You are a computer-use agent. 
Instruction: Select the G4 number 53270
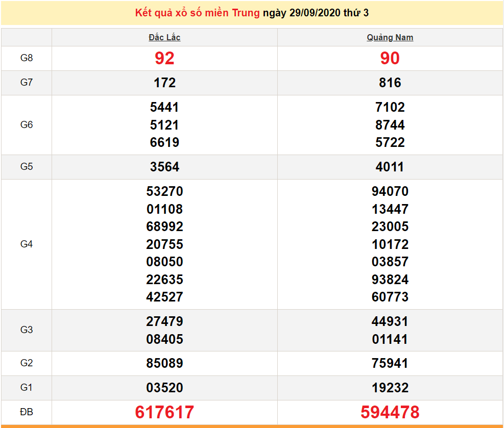164,191
